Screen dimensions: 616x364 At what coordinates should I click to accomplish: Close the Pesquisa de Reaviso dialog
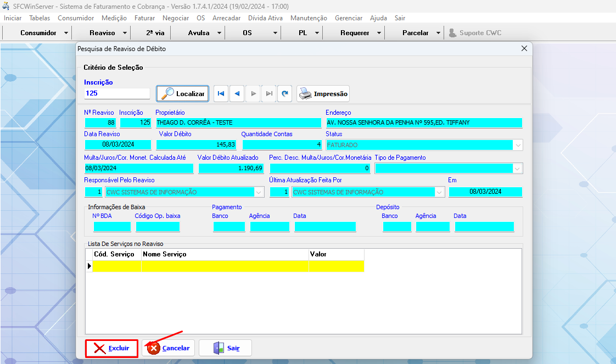click(524, 49)
